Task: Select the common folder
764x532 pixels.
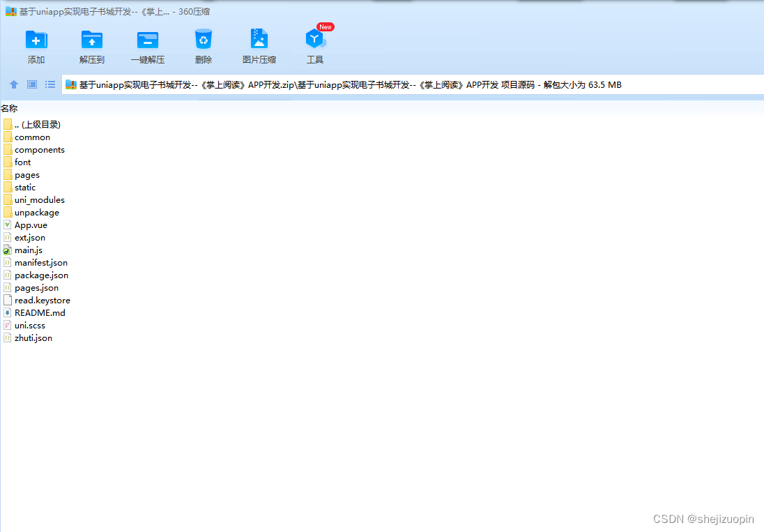Action: (26, 137)
